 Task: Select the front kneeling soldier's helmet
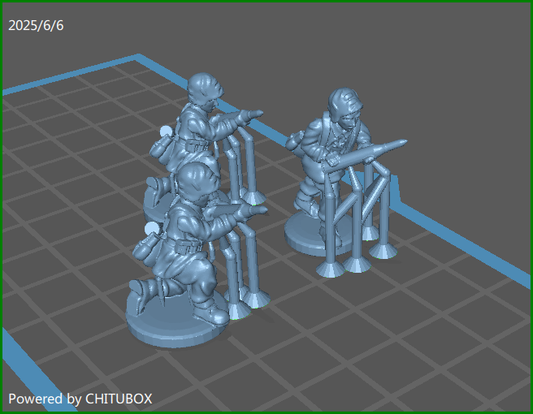[196, 180]
